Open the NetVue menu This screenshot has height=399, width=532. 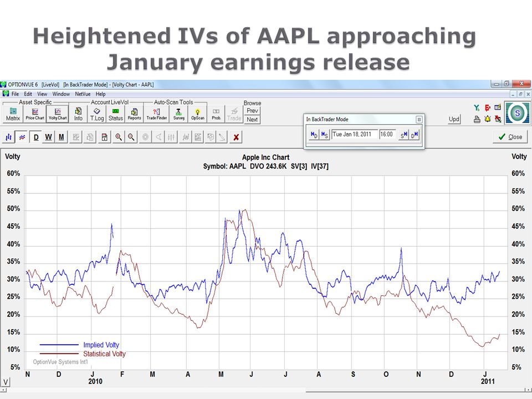coord(83,94)
